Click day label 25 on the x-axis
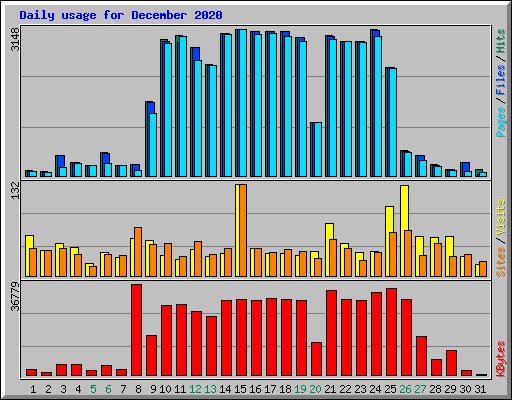512x400 pixels. (x=390, y=389)
